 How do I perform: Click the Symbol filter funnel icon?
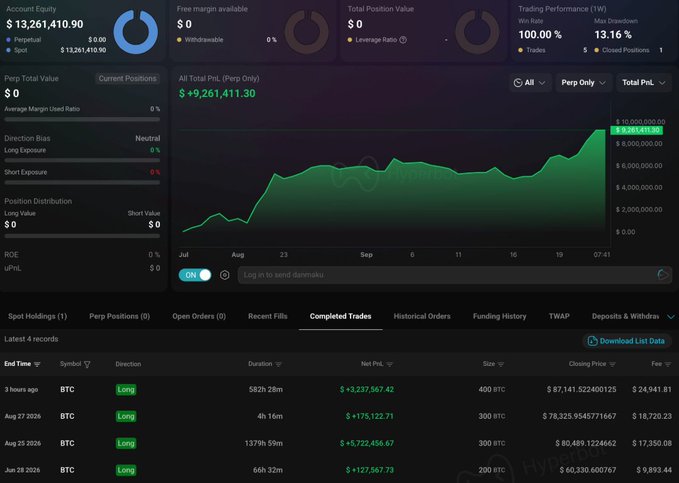pyautogui.click(x=87, y=364)
